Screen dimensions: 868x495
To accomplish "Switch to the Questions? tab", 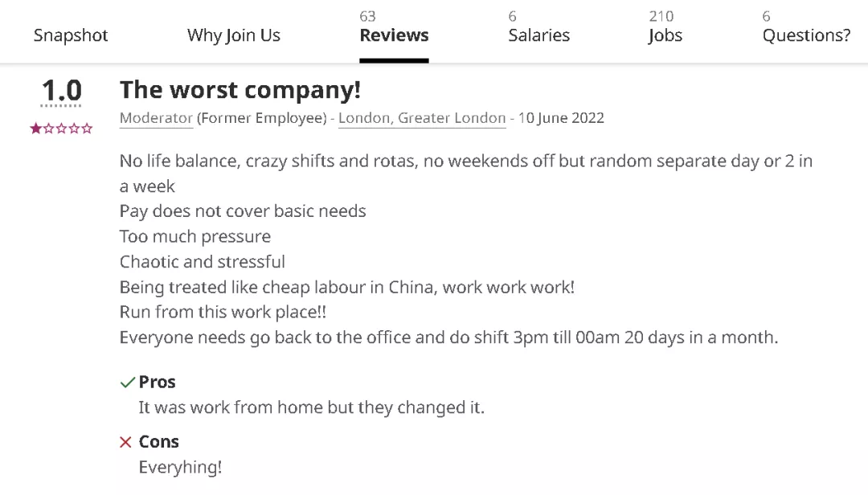I will 806,35.
